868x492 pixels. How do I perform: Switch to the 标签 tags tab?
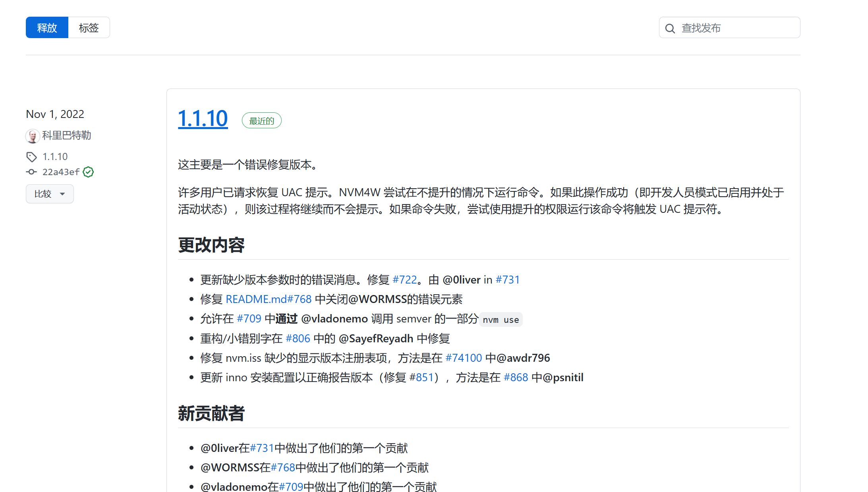click(x=89, y=28)
